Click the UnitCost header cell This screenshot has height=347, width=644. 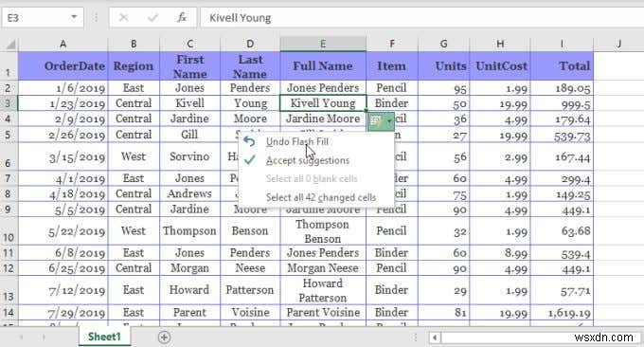click(500, 65)
